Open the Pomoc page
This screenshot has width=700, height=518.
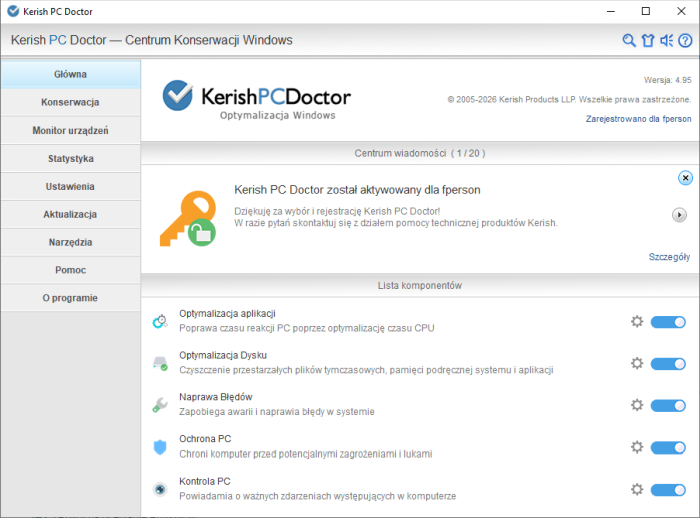coord(71,270)
